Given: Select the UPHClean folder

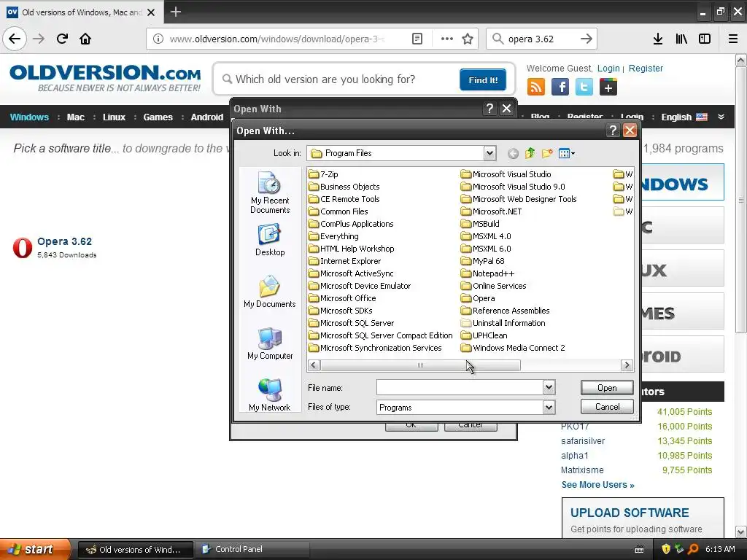Looking at the screenshot, I should tap(484, 335).
